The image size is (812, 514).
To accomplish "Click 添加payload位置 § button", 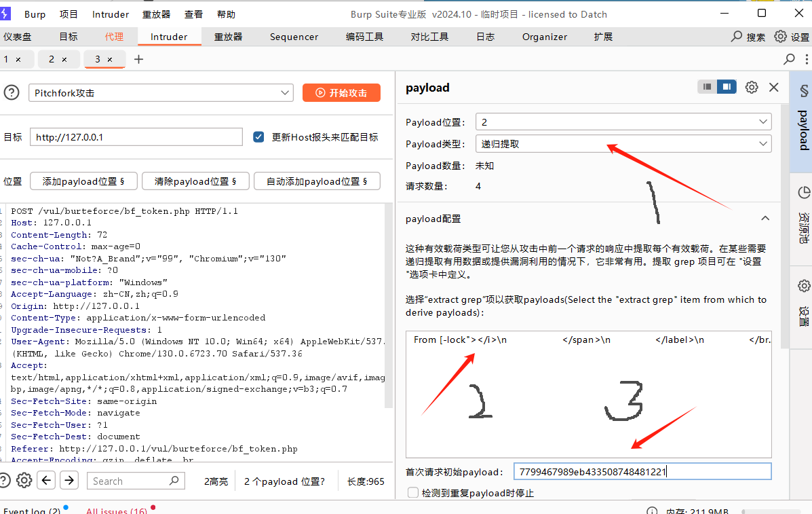I will (x=83, y=181).
